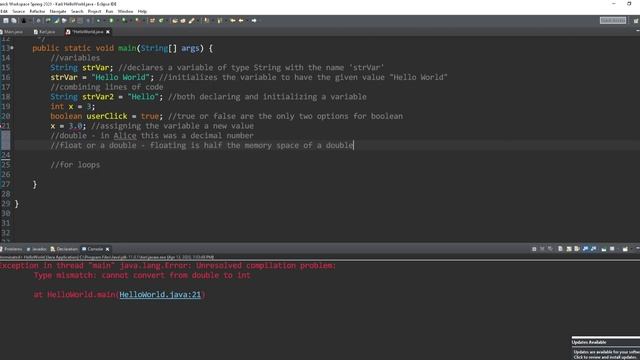
Task: Click the Open Type toolbar icon
Action: [x=175, y=20]
